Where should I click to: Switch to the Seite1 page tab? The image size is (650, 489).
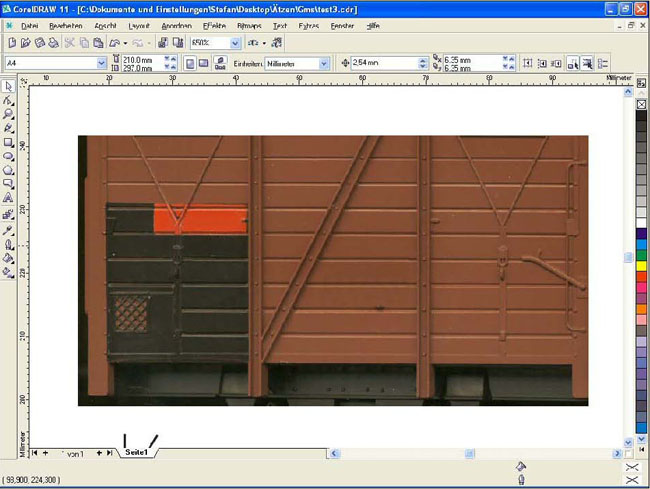(137, 453)
